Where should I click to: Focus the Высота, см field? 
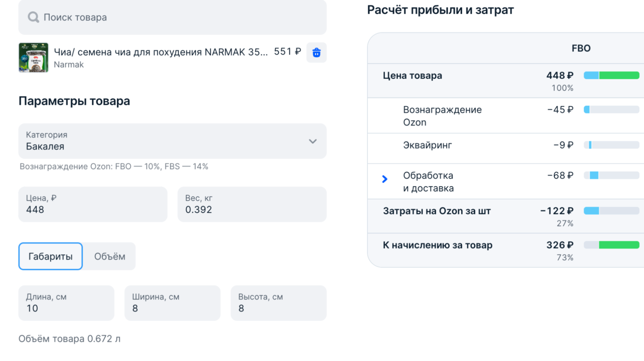coord(278,303)
